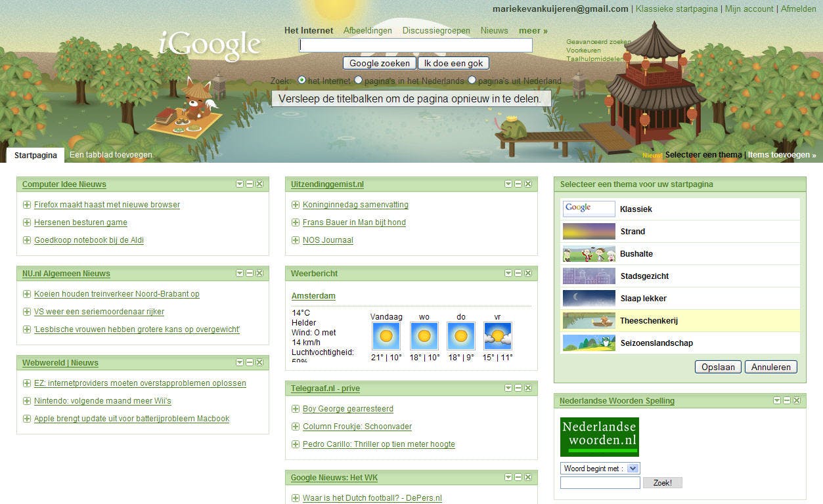The width and height of the screenshot is (823, 504).
Task: Expand 'Hersenen besturen game' plus icon
Action: coord(27,222)
